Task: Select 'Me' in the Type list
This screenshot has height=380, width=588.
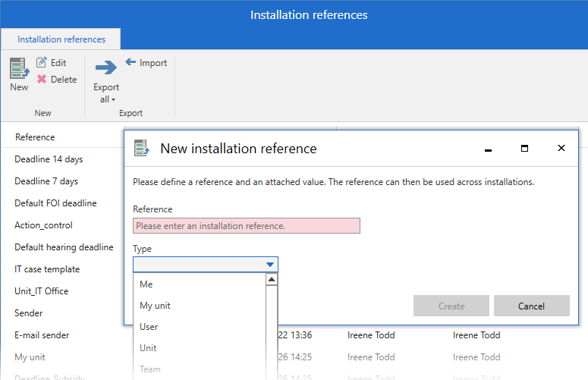Action: click(x=146, y=284)
